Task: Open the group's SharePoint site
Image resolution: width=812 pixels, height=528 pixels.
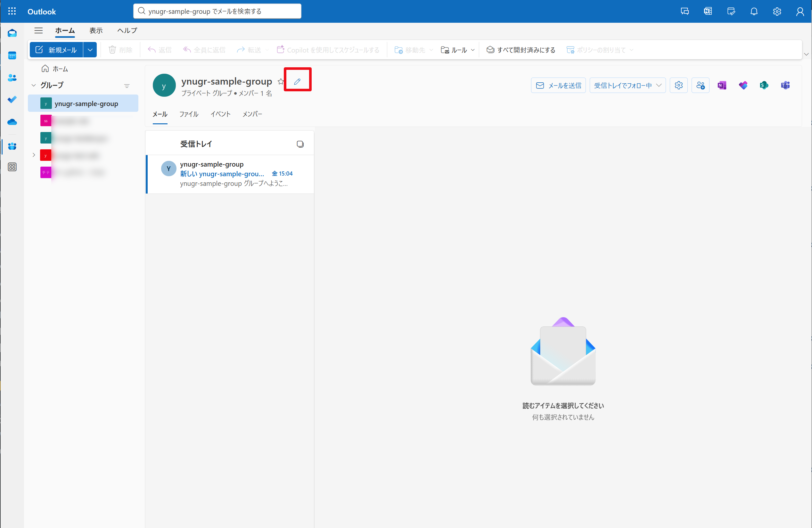Action: 764,85
